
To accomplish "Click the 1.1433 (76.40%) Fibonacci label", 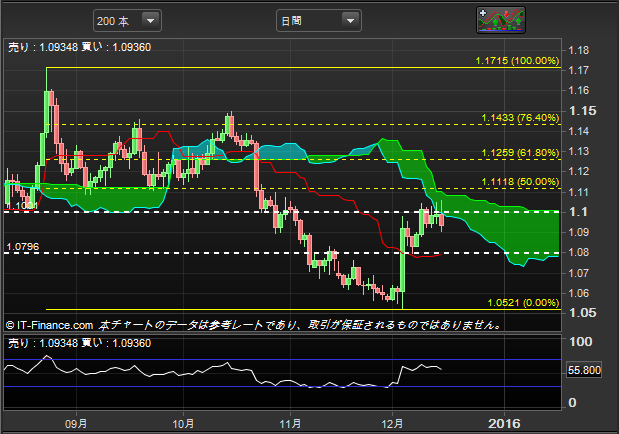I will (520, 118).
